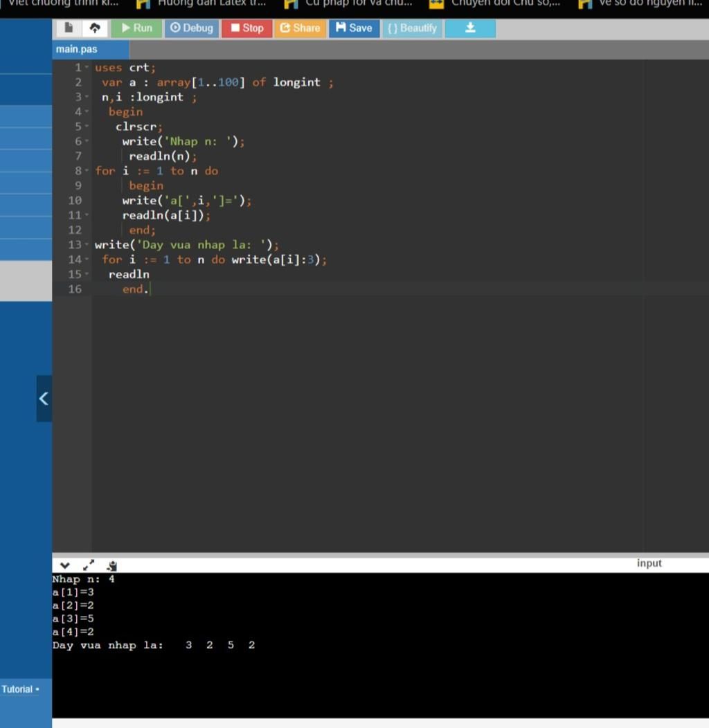This screenshot has width=709, height=728.
Task: Run the Pascal program
Action: click(136, 28)
